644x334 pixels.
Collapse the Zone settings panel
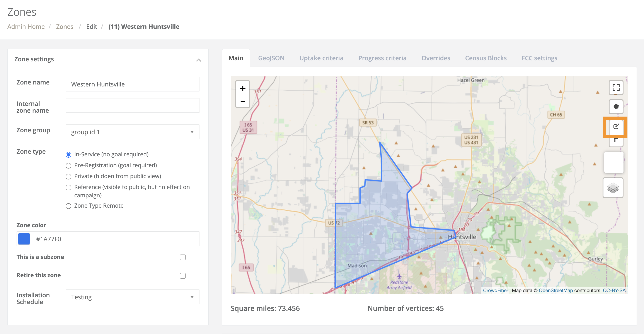point(199,60)
